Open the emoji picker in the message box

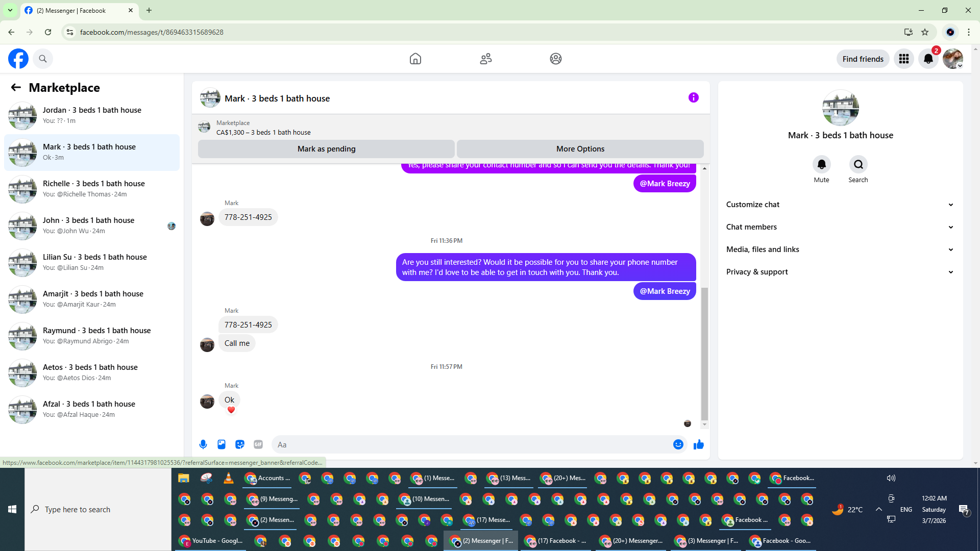678,444
